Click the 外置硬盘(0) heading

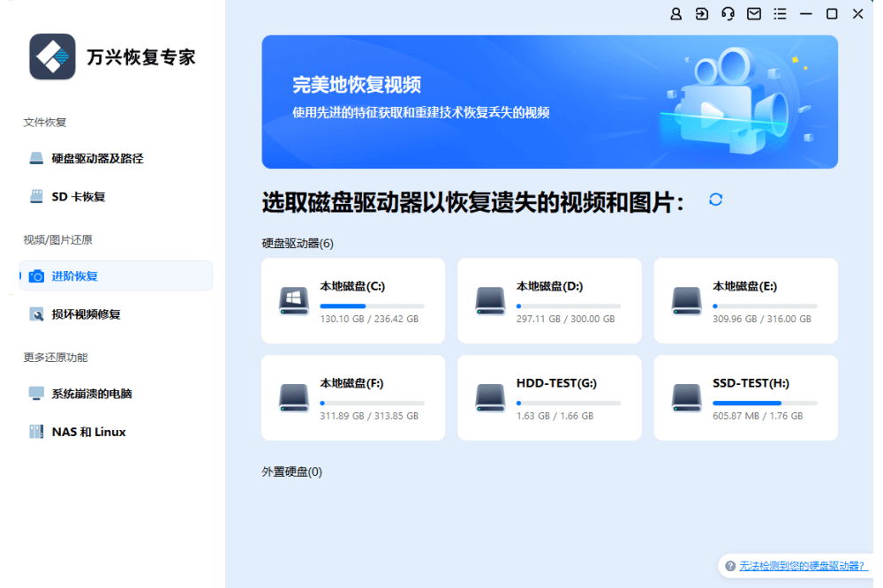(291, 471)
